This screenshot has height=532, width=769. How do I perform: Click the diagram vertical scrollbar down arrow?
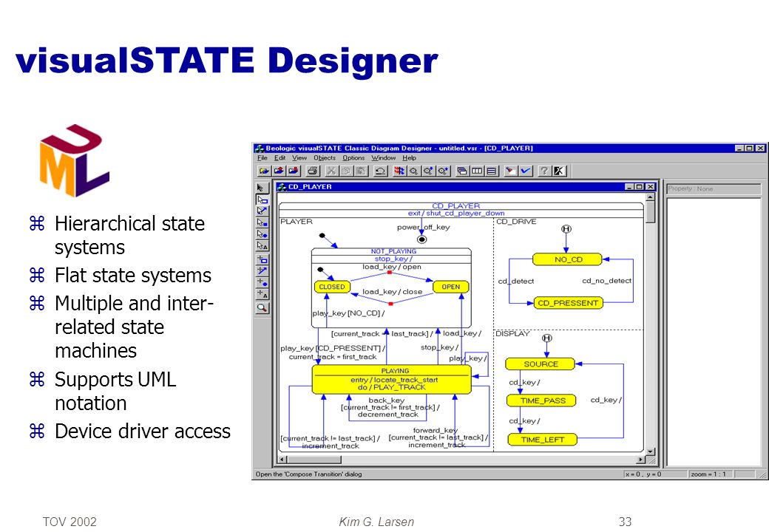(x=650, y=451)
